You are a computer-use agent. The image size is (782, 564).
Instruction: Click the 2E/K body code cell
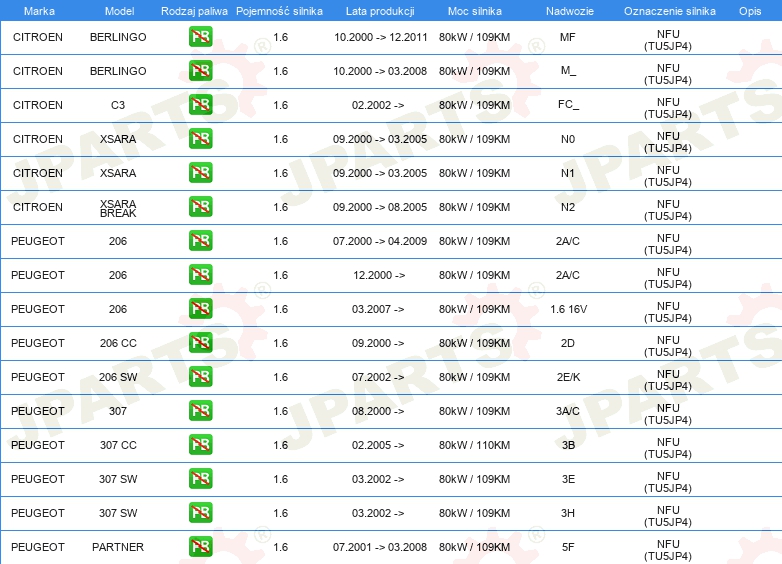(569, 377)
